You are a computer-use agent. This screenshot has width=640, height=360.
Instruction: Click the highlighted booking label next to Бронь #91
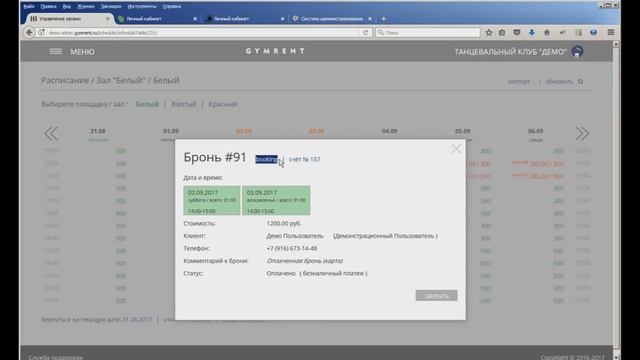(x=267, y=159)
